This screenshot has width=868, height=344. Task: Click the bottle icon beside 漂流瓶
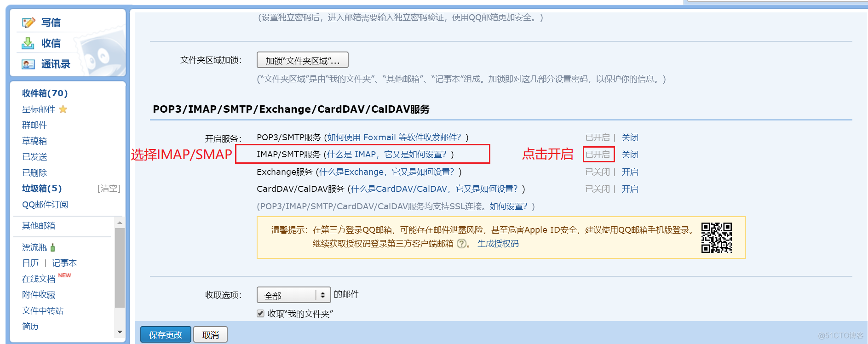[x=52, y=247]
